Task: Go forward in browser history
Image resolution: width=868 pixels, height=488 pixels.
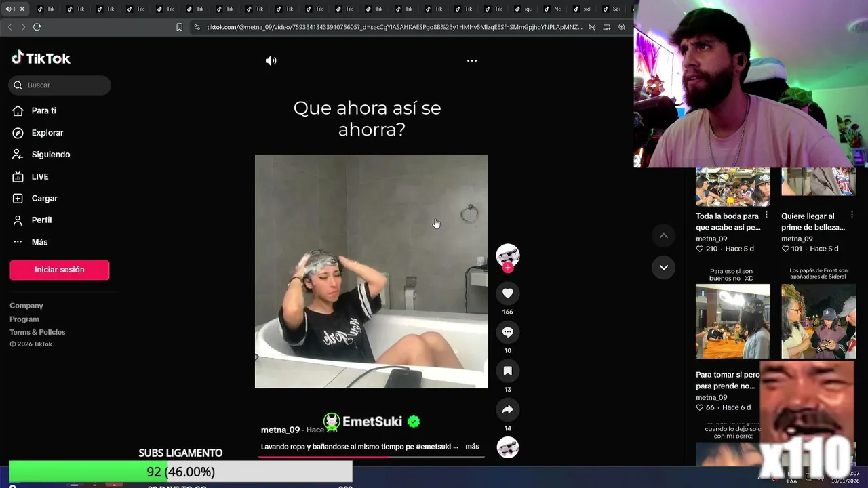Action: tap(22, 27)
